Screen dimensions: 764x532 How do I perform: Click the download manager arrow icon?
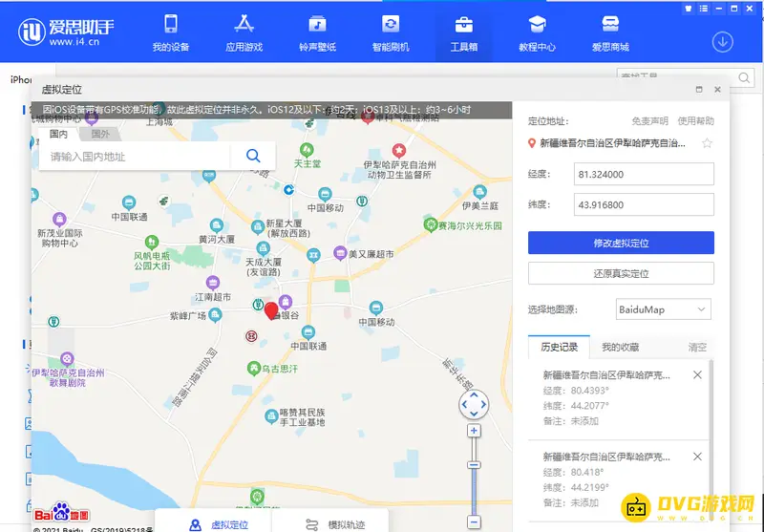tap(723, 42)
